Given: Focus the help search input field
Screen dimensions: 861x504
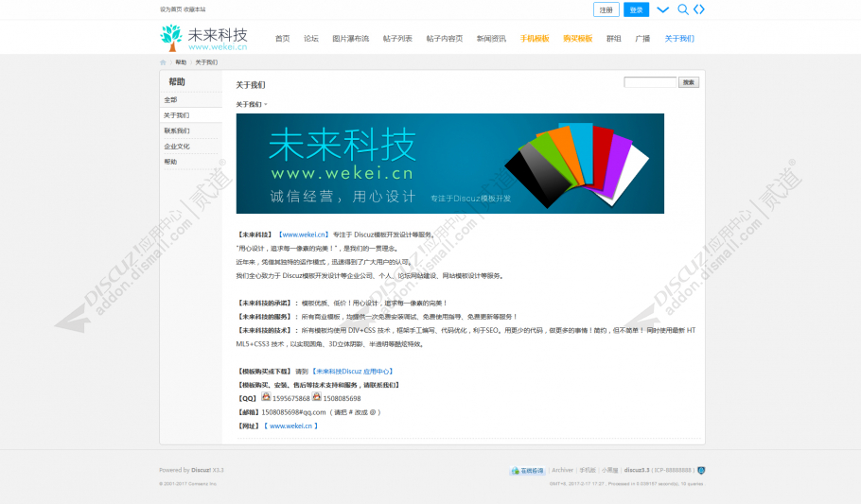Looking at the screenshot, I should click(x=650, y=82).
